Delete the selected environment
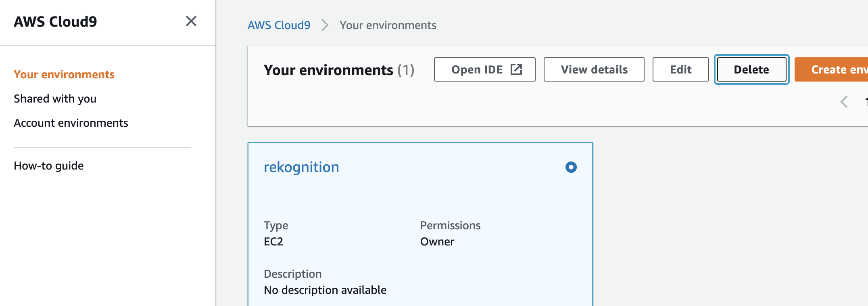 coord(751,69)
